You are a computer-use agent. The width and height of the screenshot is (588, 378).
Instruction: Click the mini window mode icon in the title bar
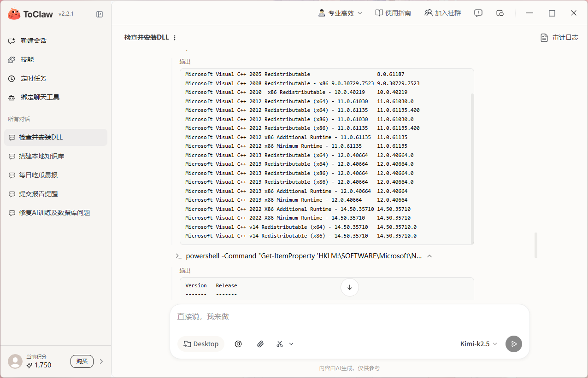[x=500, y=13]
